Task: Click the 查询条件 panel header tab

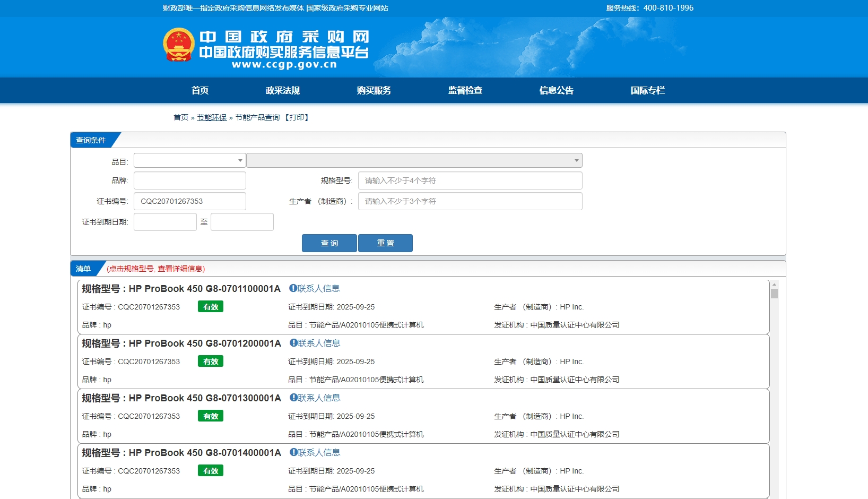Action: pyautogui.click(x=91, y=140)
